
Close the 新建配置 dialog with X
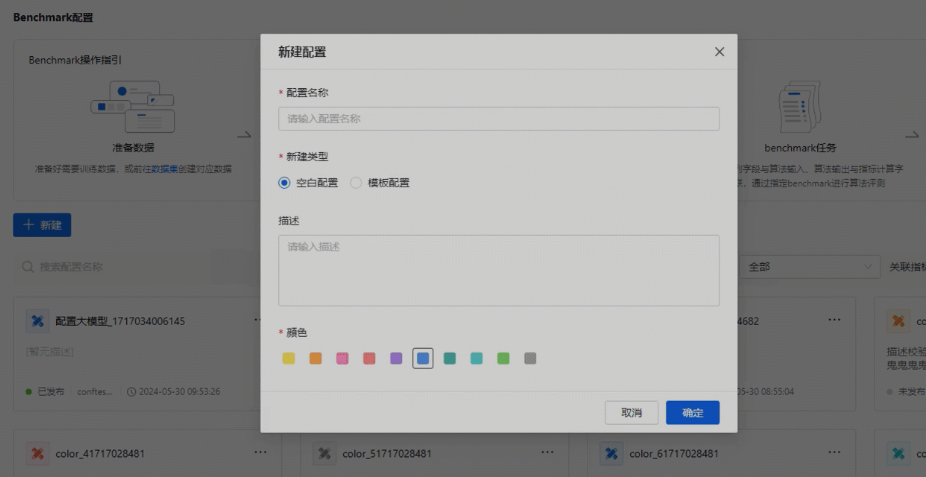click(x=719, y=52)
